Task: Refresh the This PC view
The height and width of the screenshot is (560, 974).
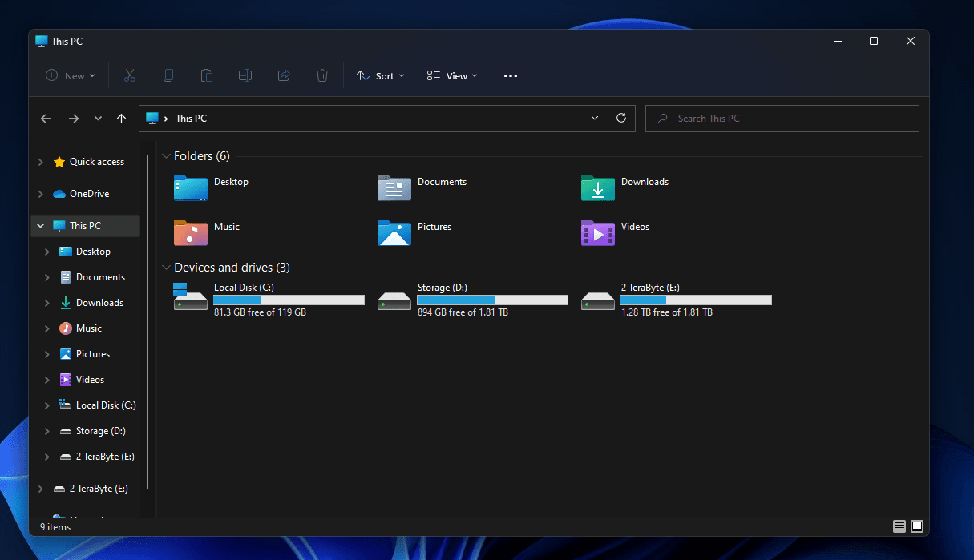Action: point(620,118)
